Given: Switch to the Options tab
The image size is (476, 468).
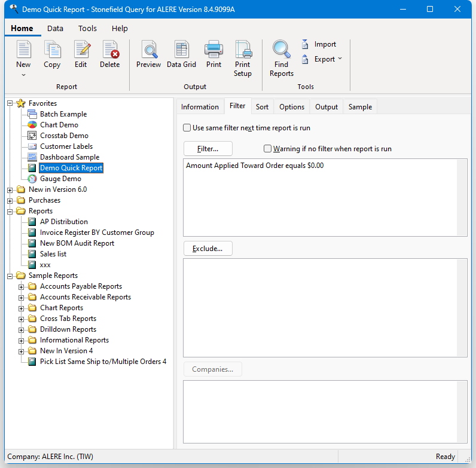Looking at the screenshot, I should coord(292,107).
